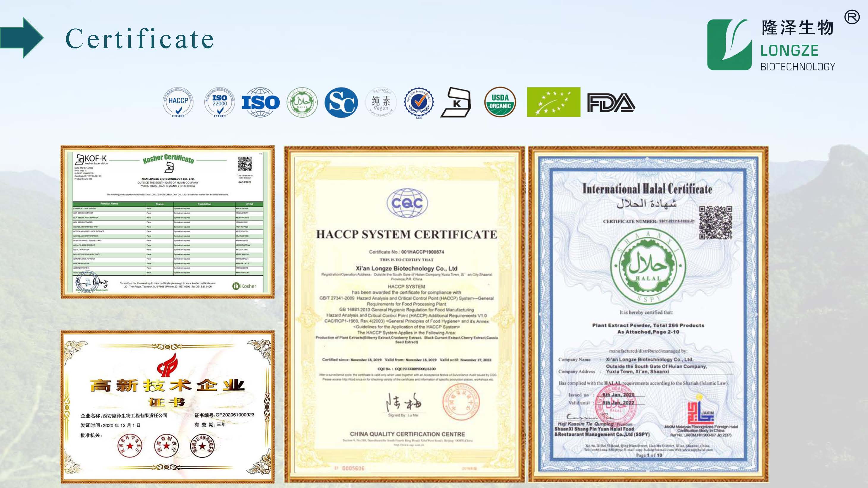Click "Xi'an Longze Biotechnology Co., Ltd" on HACCP certificate
This screenshot has height=488, width=868.
tap(407, 269)
